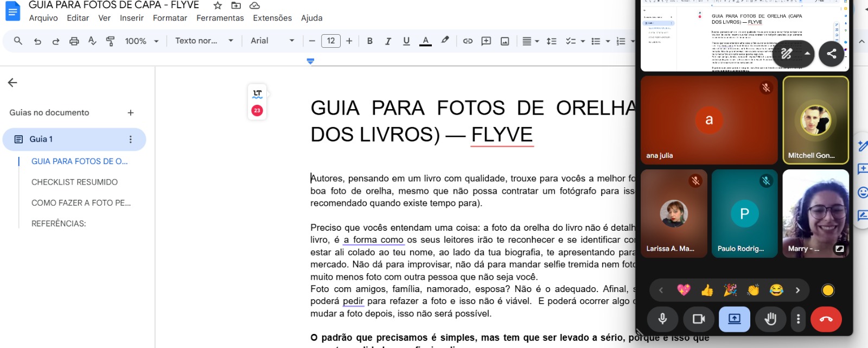Open the zoom level 100% dropdown
The width and height of the screenshot is (868, 348).
(142, 41)
